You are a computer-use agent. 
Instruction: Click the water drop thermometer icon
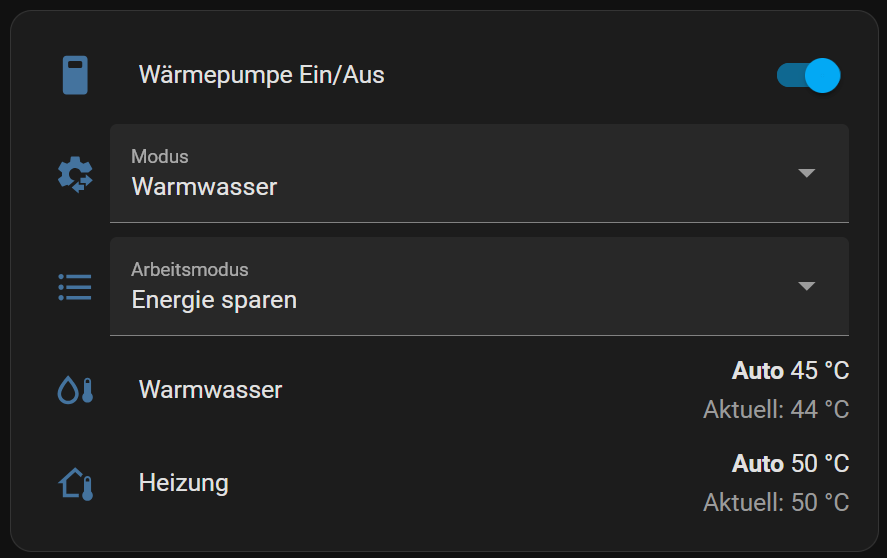click(x=75, y=389)
